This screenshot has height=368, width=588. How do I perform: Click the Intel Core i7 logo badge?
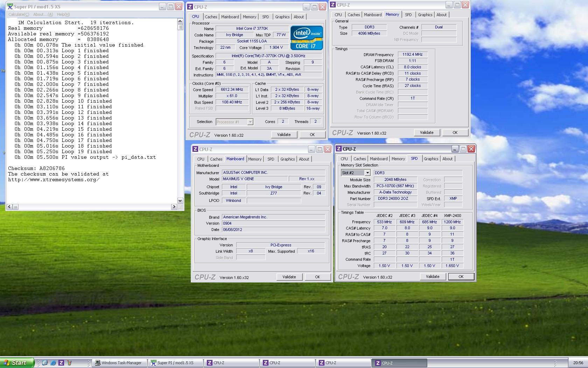pos(306,38)
